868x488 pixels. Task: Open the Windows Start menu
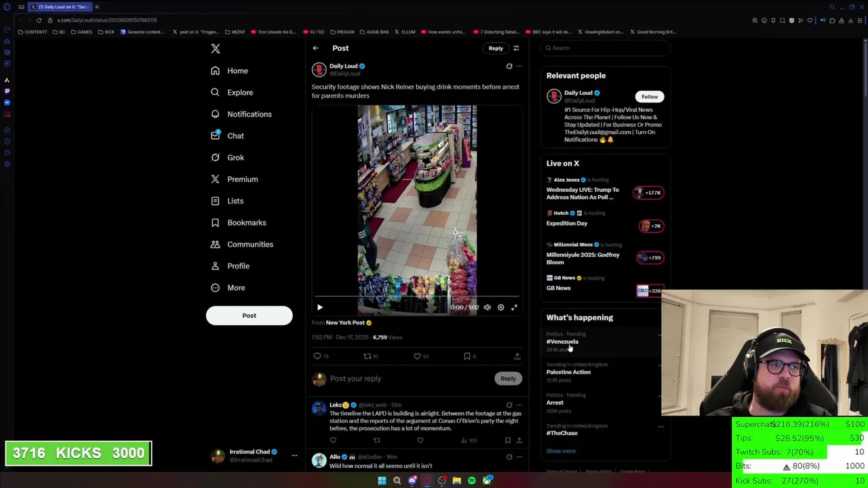[382, 481]
